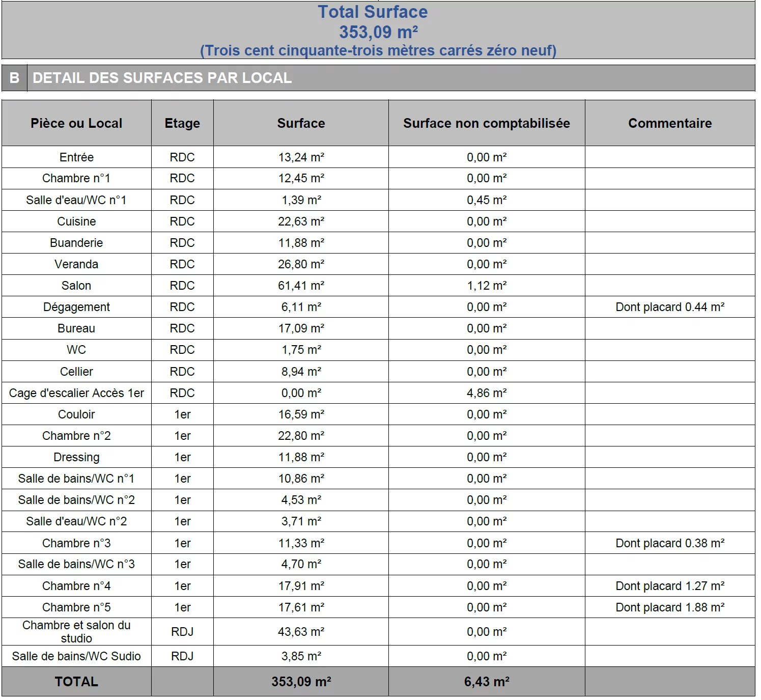Select the 'Salle de bains/WC n°3' cell
The width and height of the screenshot is (761, 700).
tap(76, 564)
